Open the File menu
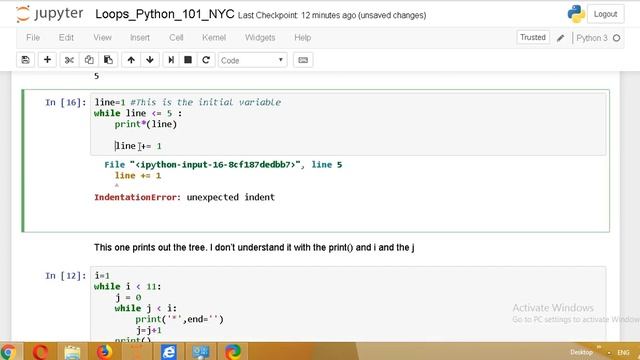The width and height of the screenshot is (640, 360). (x=33, y=38)
